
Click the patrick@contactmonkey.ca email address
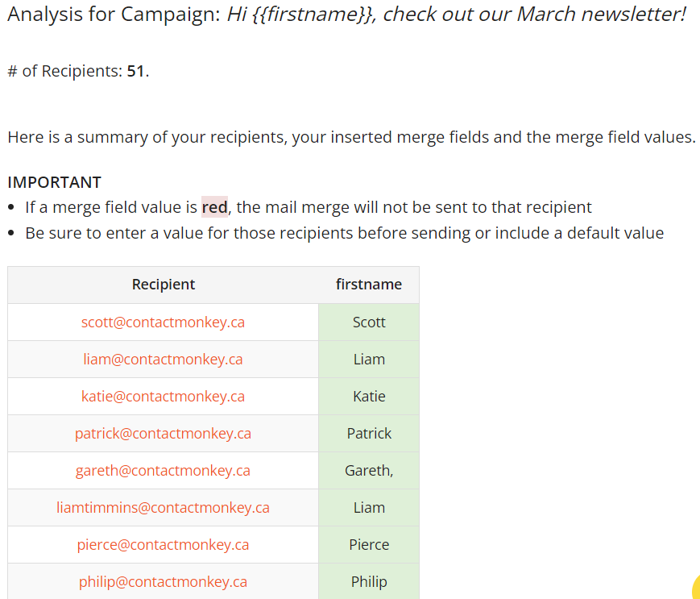click(x=163, y=434)
